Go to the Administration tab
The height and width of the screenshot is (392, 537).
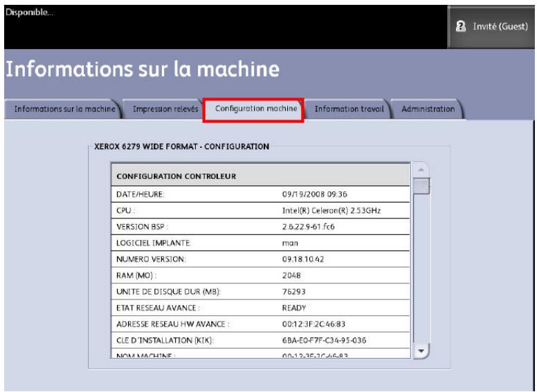pyautogui.click(x=428, y=109)
